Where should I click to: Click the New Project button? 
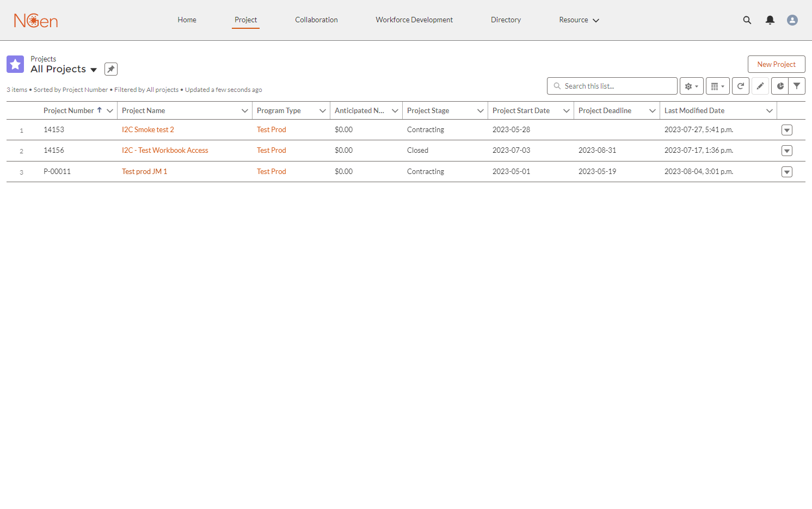pyautogui.click(x=777, y=64)
